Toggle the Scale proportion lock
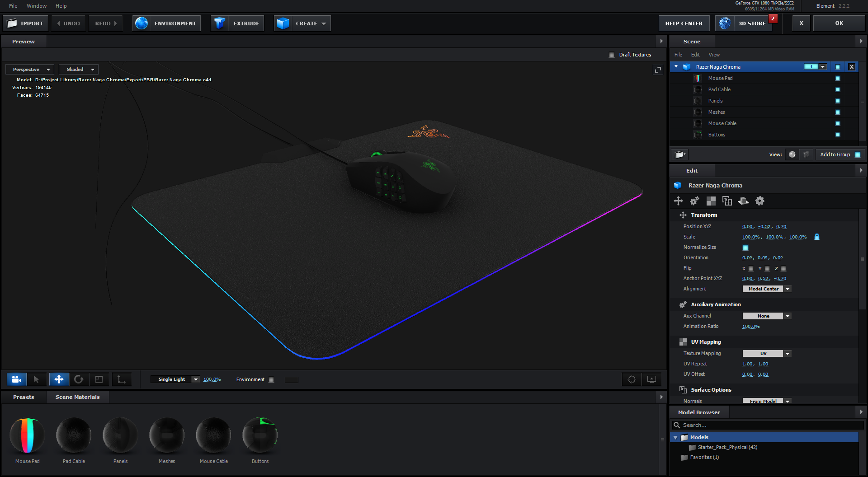 pyautogui.click(x=817, y=237)
